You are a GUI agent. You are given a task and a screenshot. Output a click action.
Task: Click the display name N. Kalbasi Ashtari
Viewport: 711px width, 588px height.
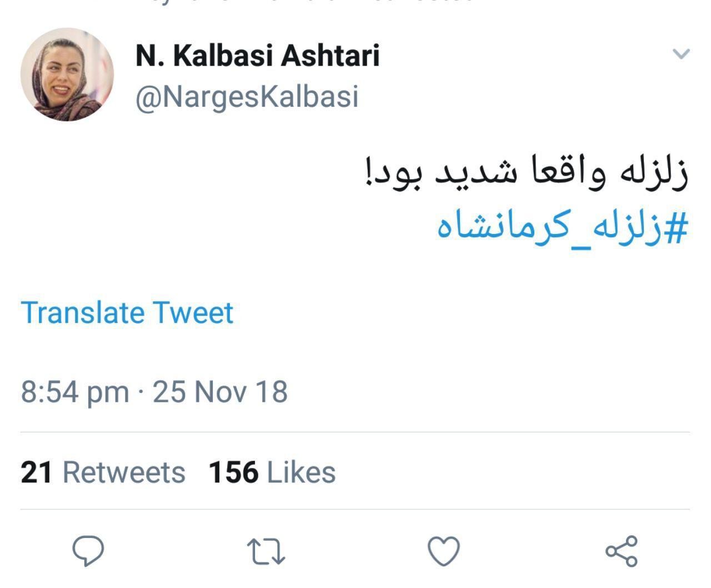tap(257, 56)
